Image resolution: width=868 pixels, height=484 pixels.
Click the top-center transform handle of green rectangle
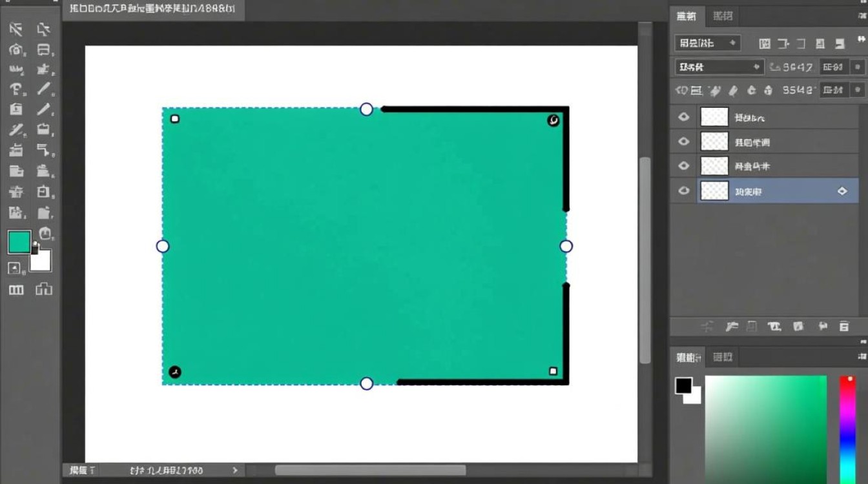[366, 109]
